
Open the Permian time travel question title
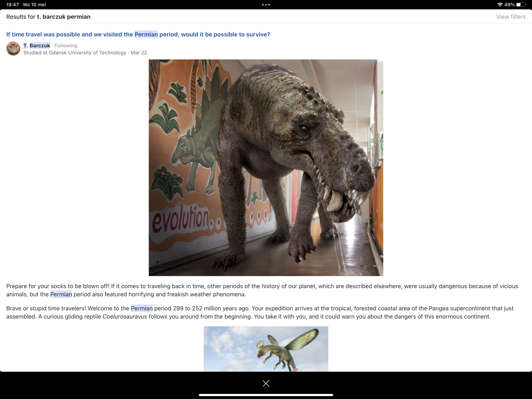[138, 34]
